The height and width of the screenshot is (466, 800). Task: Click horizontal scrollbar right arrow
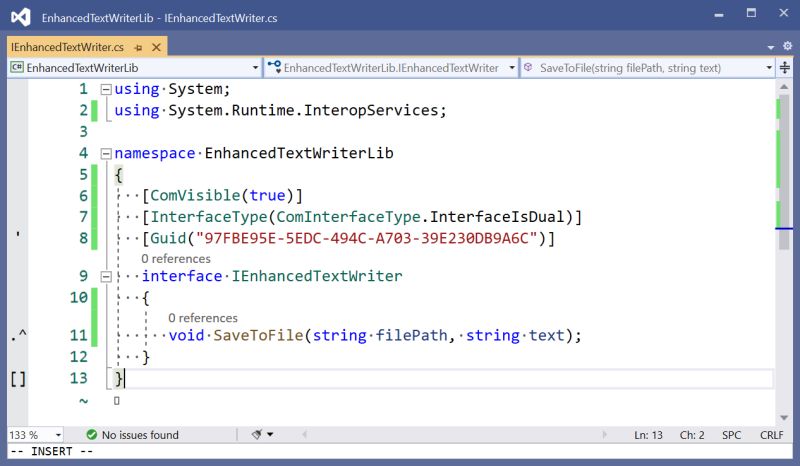point(605,435)
